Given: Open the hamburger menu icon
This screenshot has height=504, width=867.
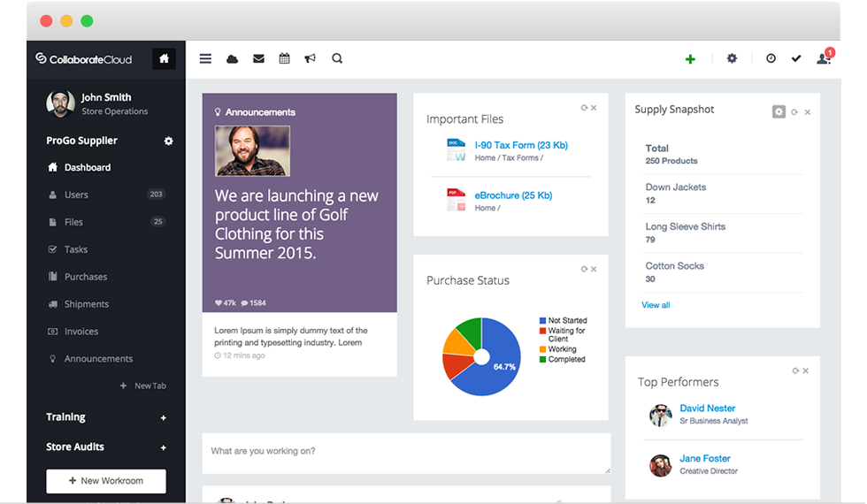Looking at the screenshot, I should 205,58.
